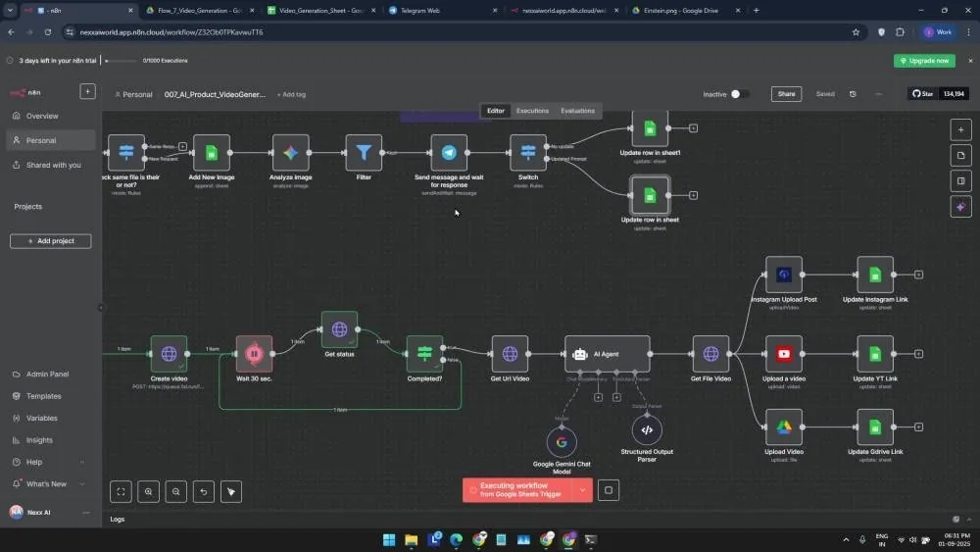The width and height of the screenshot is (980, 552).
Task: Click the Add project button
Action: [x=51, y=240]
